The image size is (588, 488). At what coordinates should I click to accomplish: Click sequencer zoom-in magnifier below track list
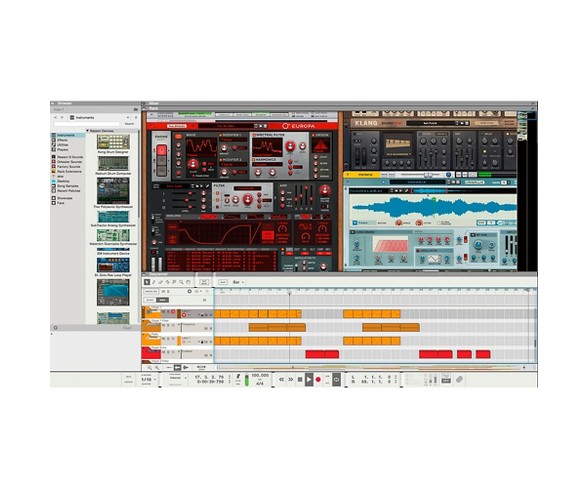coord(157,368)
